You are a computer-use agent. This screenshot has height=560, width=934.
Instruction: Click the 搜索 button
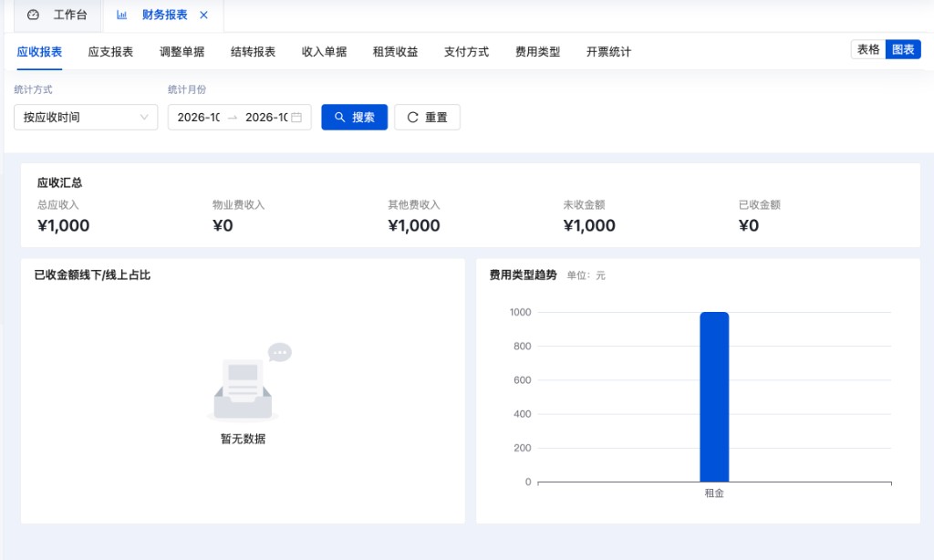(355, 118)
